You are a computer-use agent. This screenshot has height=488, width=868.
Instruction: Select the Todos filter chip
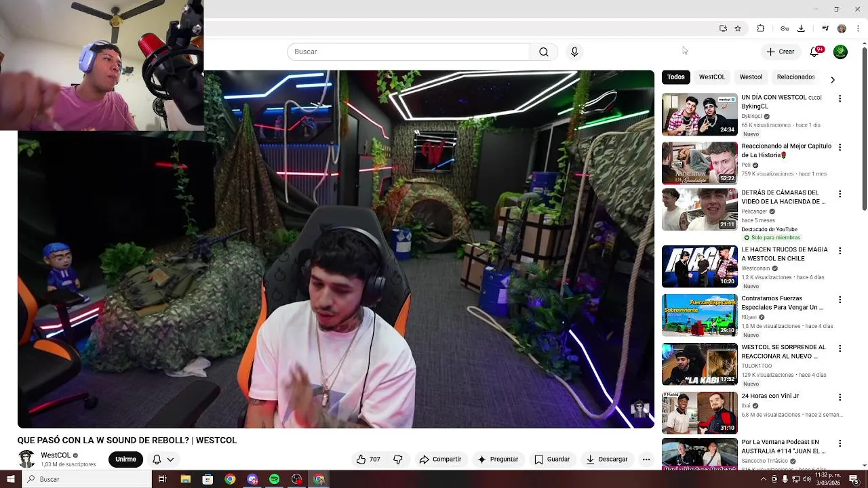tap(675, 77)
